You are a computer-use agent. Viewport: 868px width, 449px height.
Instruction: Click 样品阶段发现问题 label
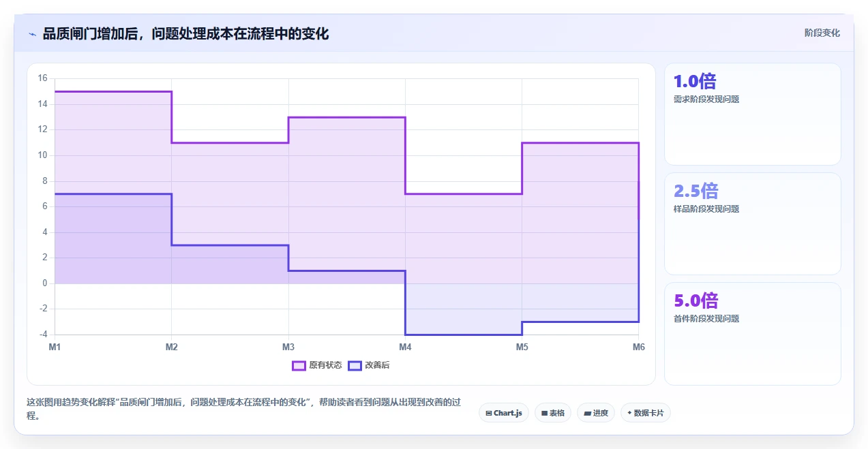pos(706,209)
